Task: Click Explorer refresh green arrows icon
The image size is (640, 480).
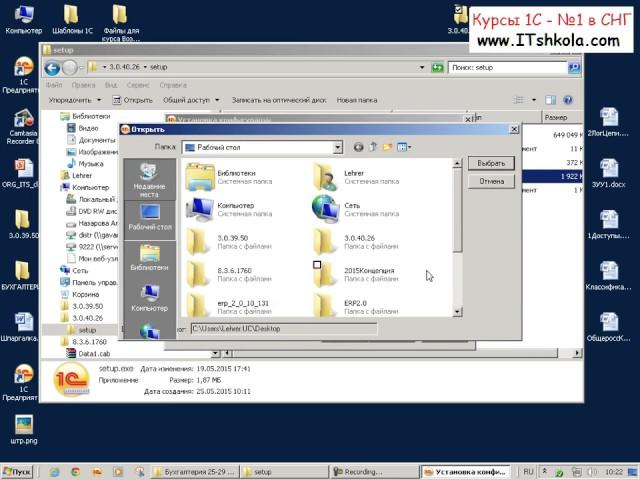Action: (437, 67)
